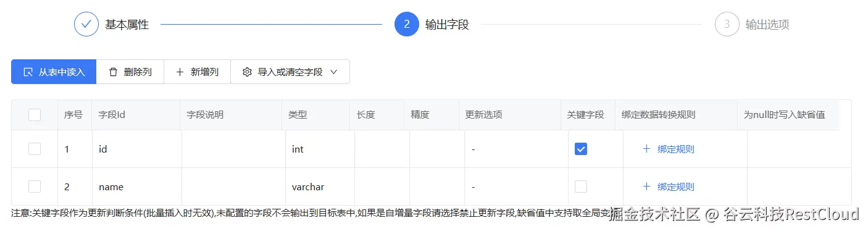
Task: Open 更新选项 cell in id row
Action: pyautogui.click(x=516, y=149)
